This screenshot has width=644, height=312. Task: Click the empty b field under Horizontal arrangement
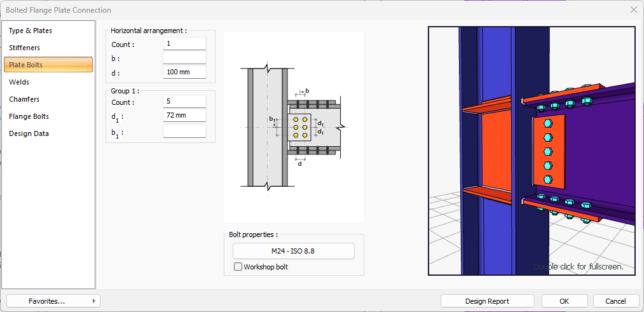(x=184, y=58)
